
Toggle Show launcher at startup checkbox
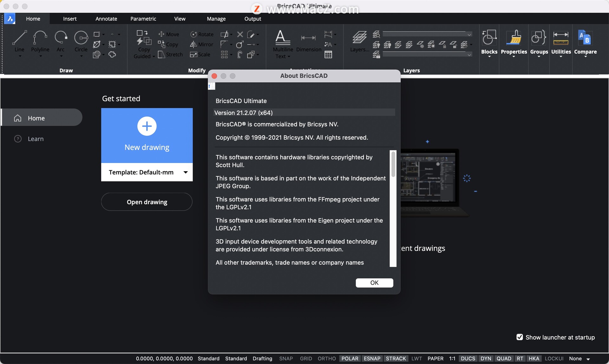520,337
